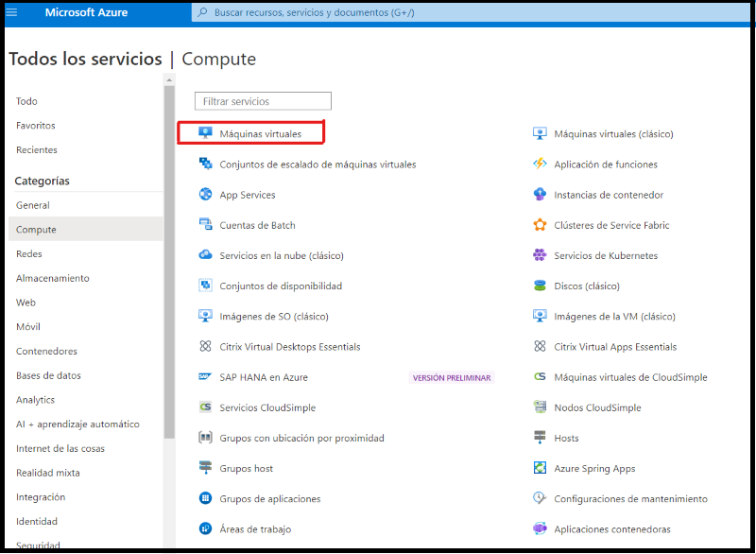The width and height of the screenshot is (756, 554).
Task: Select the Web category
Action: (x=26, y=303)
